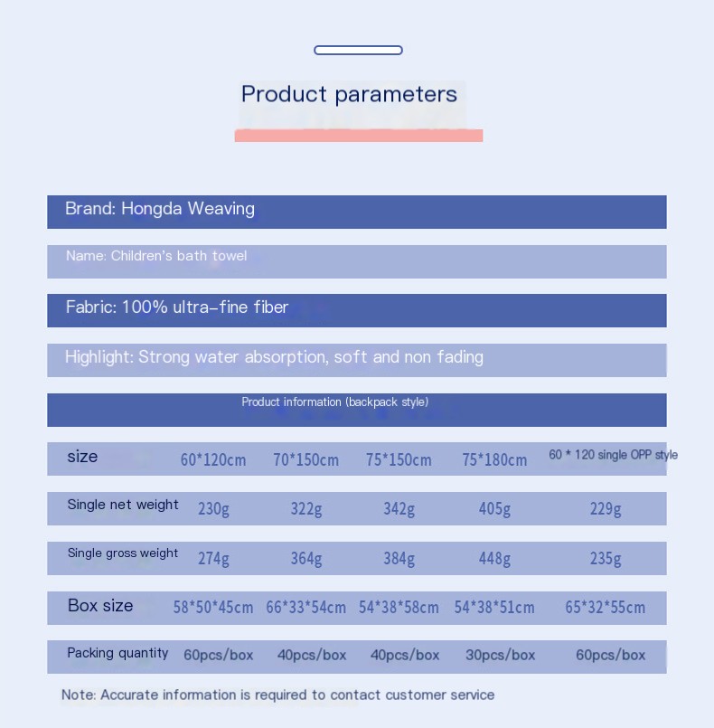Screen dimensions: 714x728
Task: Click the pink bar under the heading
Action: 358,136
